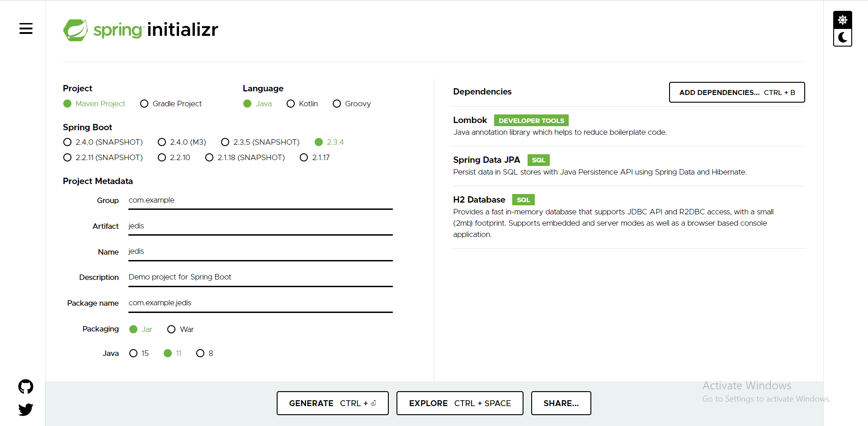This screenshot has height=426, width=868.
Task: Edit the Package name field
Action: 260,303
